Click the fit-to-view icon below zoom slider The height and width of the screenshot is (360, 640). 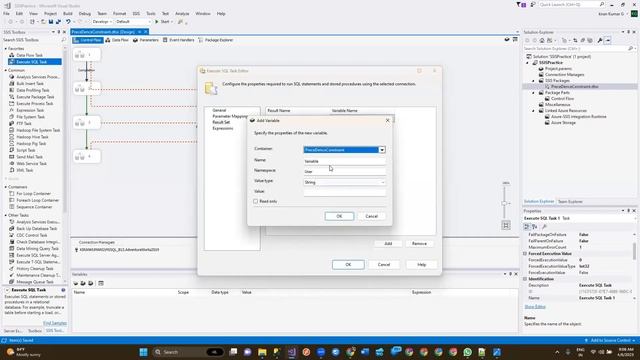(x=506, y=225)
